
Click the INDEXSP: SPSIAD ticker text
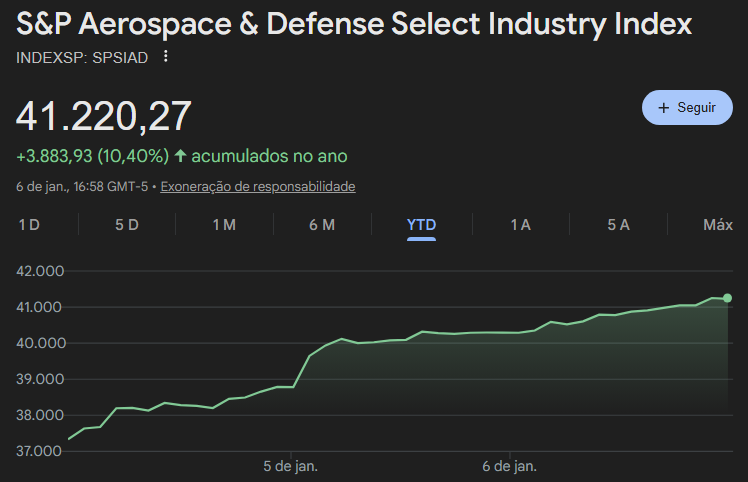82,58
